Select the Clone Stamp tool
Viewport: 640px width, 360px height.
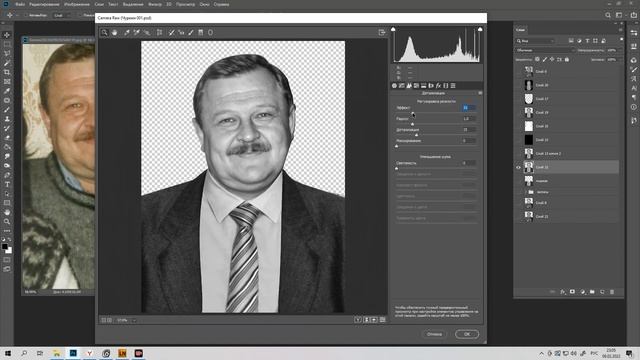click(7, 119)
